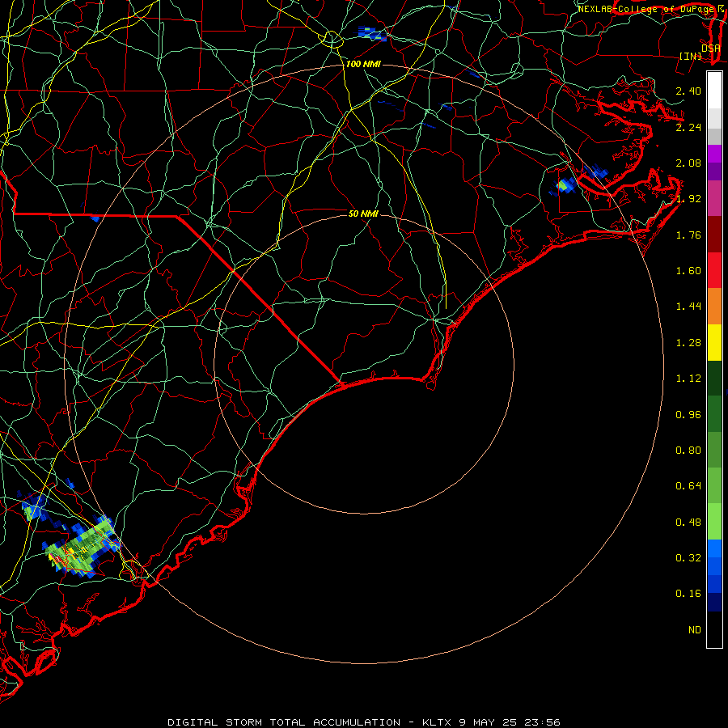Click the 0.48 legend value
The width and height of the screenshot is (728, 728).
coord(688,523)
